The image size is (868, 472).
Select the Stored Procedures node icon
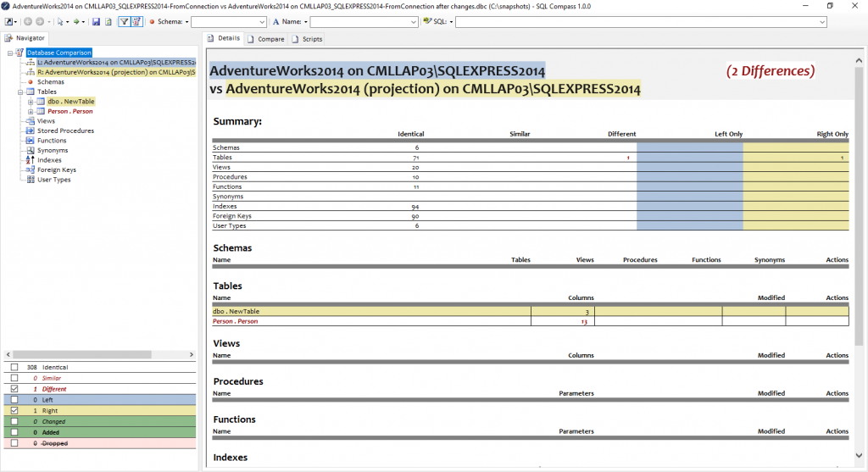coord(31,130)
